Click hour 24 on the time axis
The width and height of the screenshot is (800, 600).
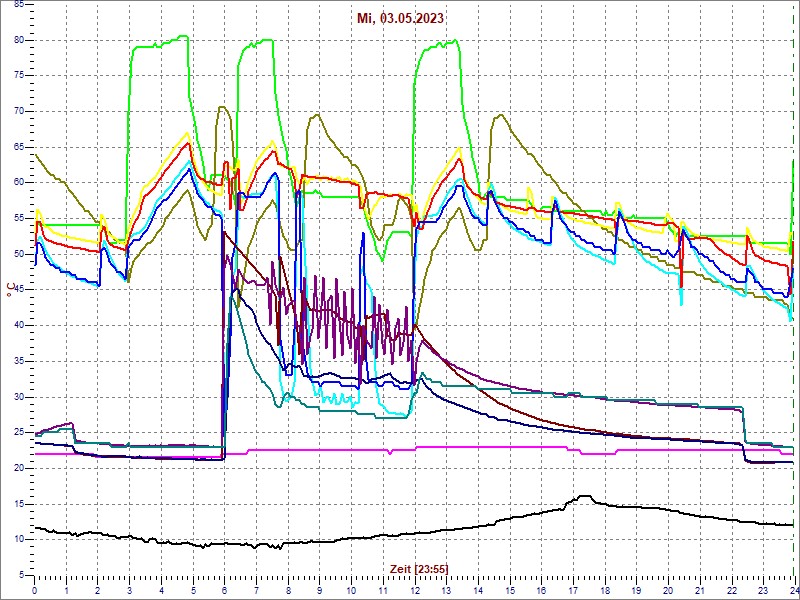pyautogui.click(x=794, y=589)
